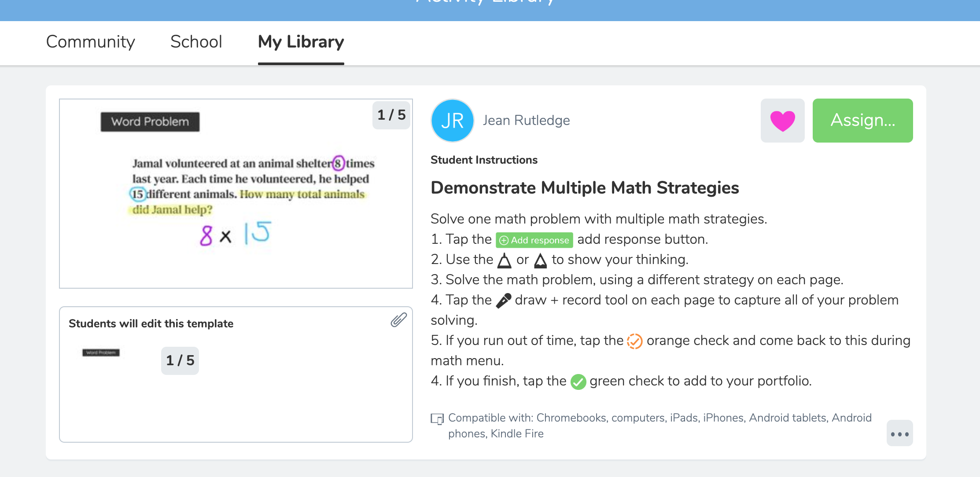Click the Assign button
The image size is (980, 477).
863,120
